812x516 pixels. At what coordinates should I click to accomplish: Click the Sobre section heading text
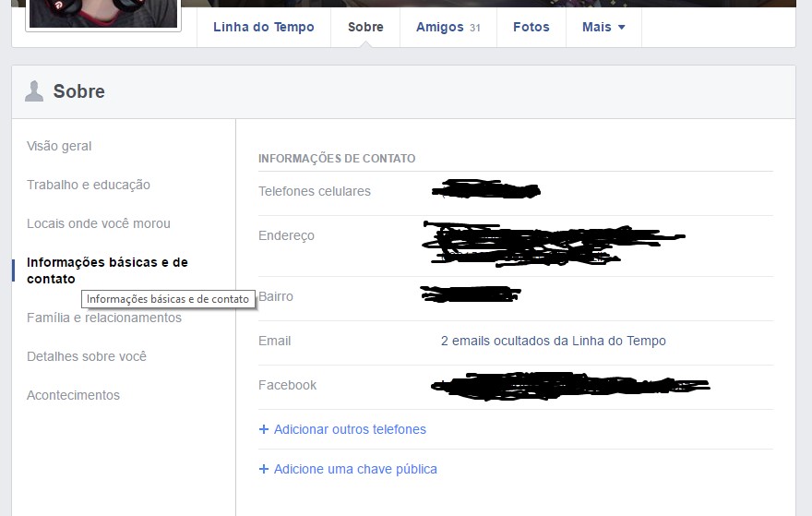(x=78, y=91)
